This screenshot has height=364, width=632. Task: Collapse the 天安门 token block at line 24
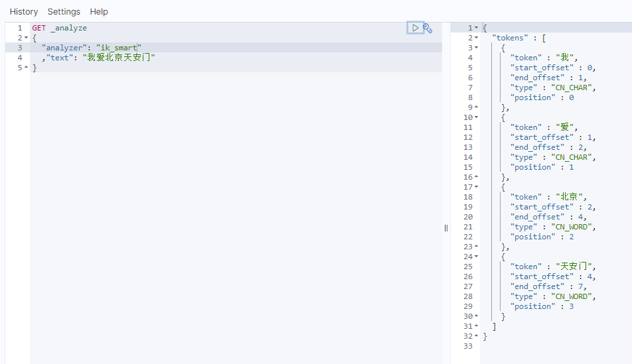pos(476,257)
